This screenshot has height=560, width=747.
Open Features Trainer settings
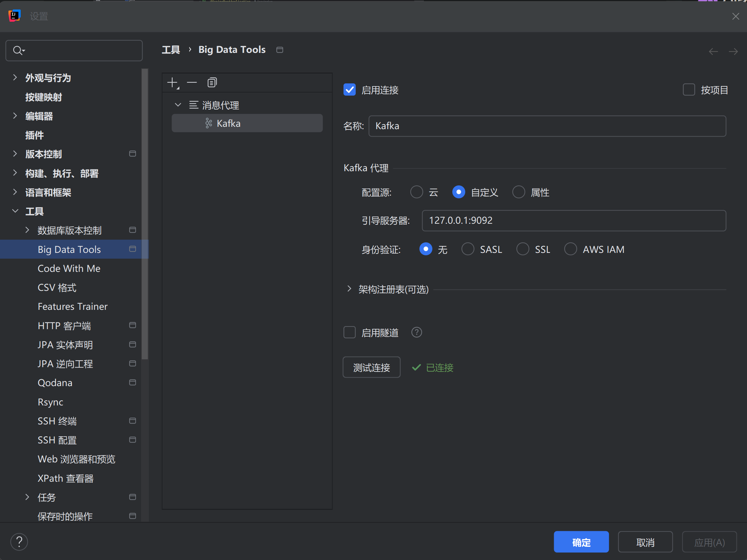coord(73,306)
